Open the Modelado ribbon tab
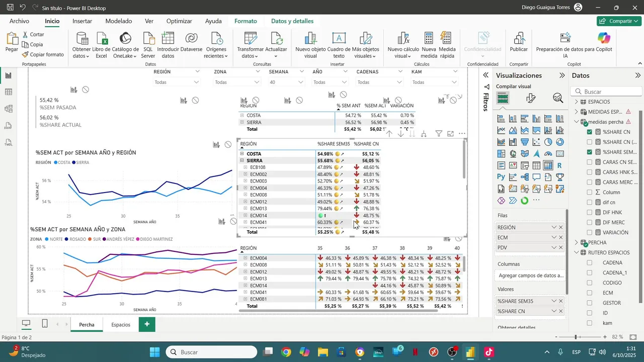This screenshot has width=644, height=362. pos(119,21)
